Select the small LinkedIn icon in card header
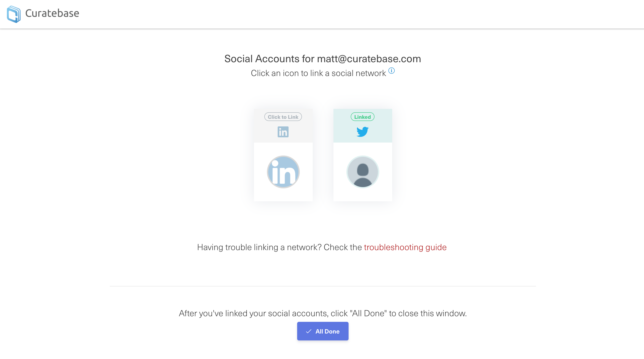 283,132
